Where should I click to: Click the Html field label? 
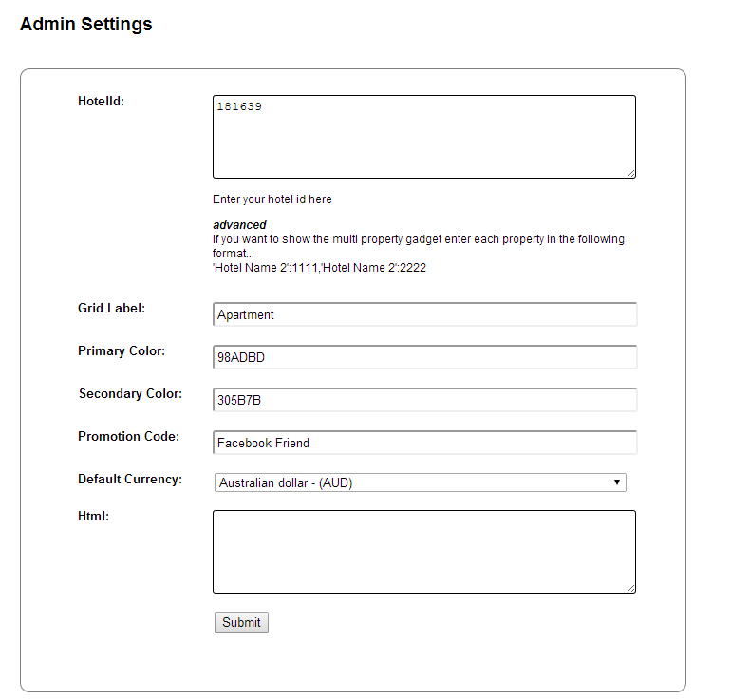[93, 517]
